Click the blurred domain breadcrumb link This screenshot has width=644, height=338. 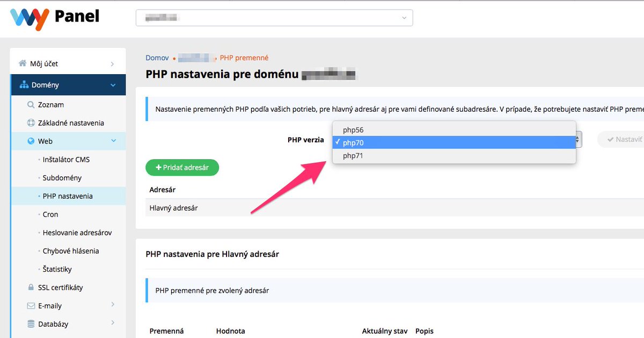[196, 57]
